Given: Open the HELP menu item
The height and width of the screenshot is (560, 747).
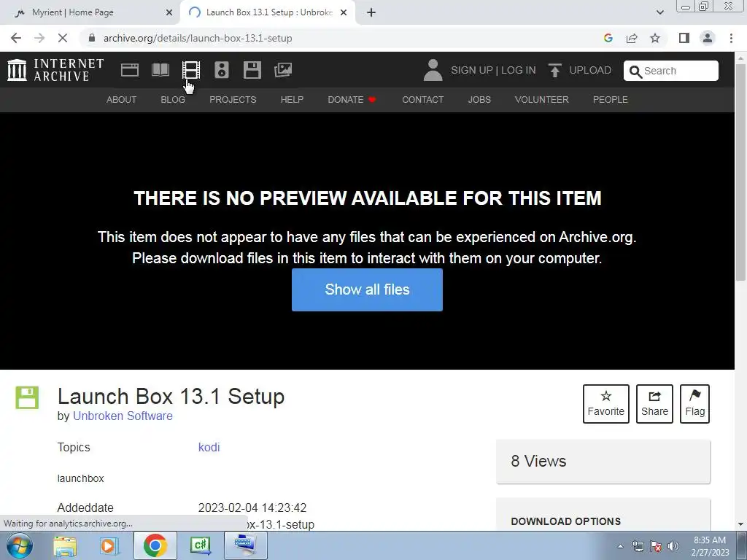Looking at the screenshot, I should (x=292, y=99).
